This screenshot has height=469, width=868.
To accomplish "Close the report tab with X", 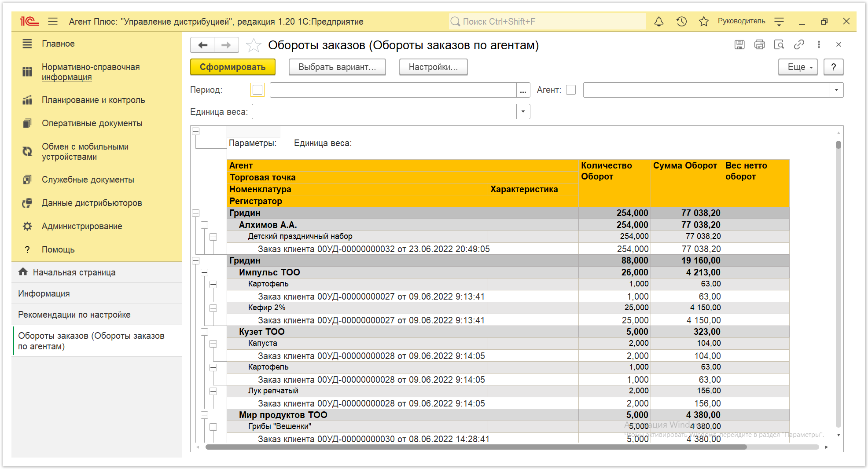I will pos(839,44).
